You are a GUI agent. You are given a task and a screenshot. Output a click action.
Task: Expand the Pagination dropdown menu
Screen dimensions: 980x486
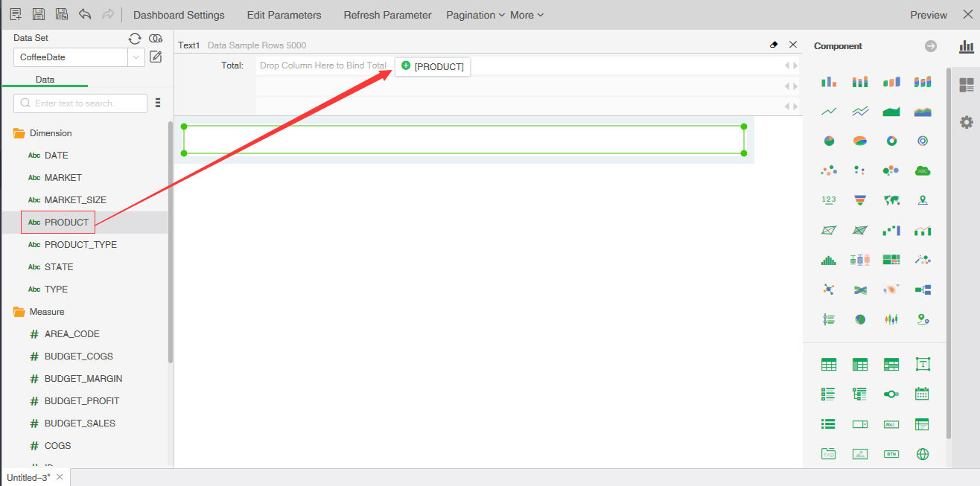tap(475, 15)
